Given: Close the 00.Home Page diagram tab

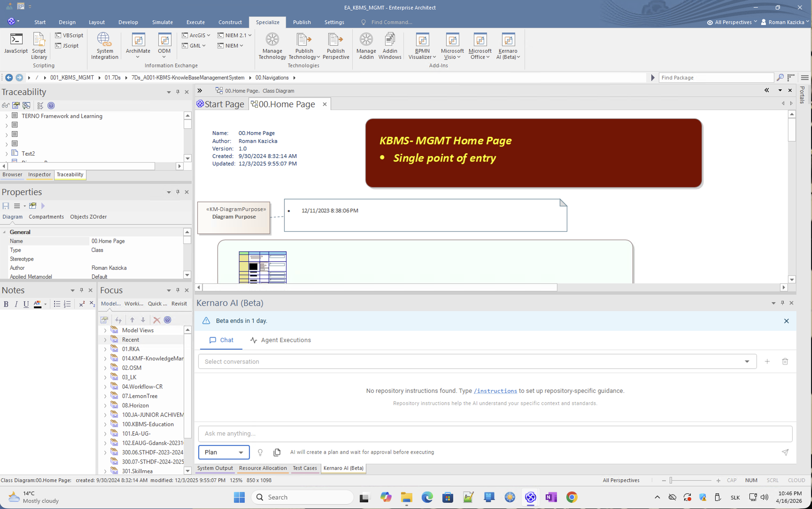Looking at the screenshot, I should coord(325,104).
